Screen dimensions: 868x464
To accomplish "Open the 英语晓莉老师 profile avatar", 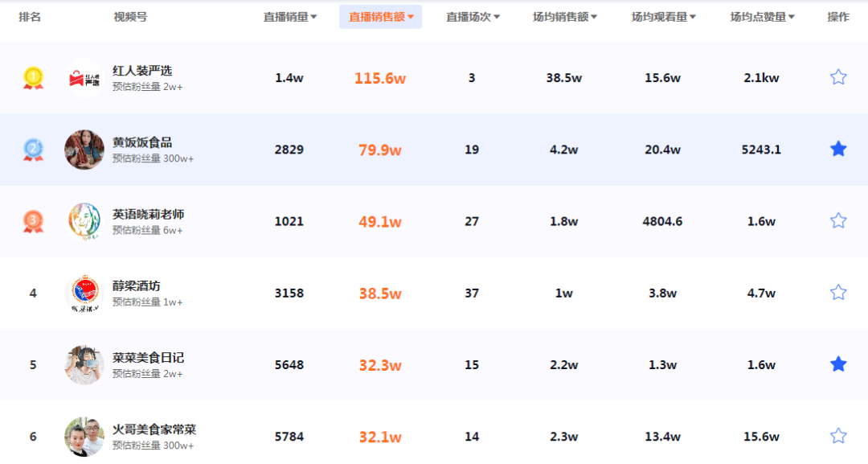I will (84, 220).
